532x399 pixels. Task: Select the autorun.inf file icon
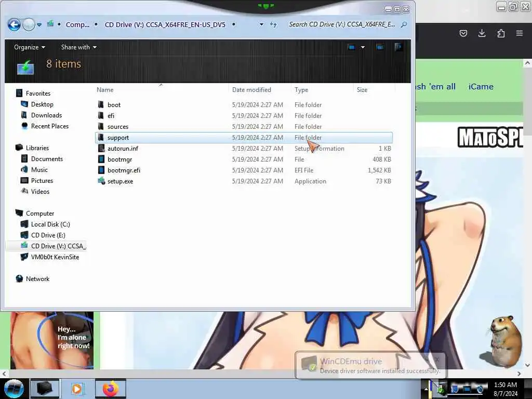tap(101, 148)
